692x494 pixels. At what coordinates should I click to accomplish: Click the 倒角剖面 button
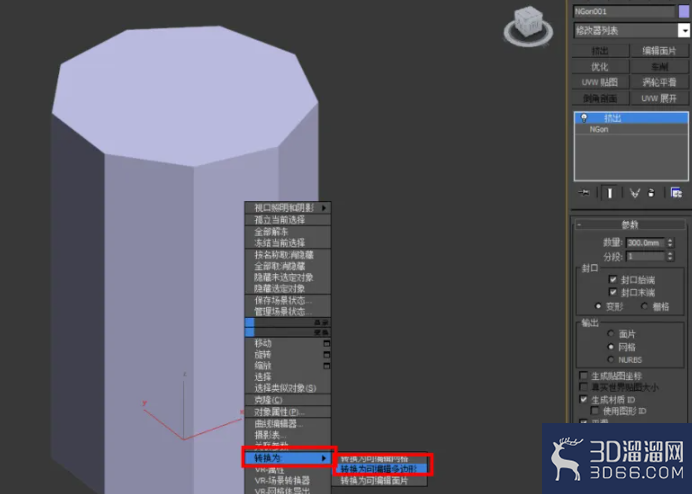tap(600, 98)
